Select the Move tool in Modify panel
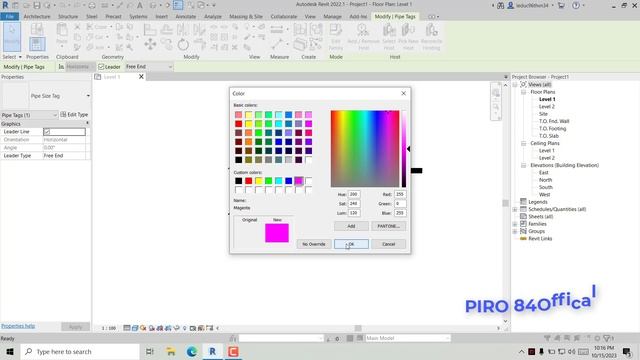Image resolution: width=640 pixels, height=360 pixels. click(x=150, y=44)
